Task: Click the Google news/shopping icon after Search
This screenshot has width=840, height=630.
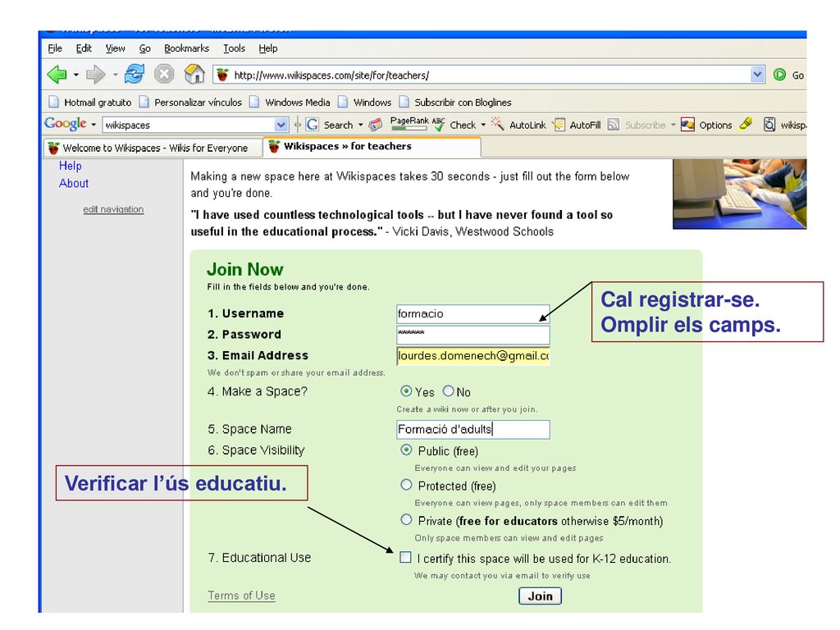Action: 376,125
